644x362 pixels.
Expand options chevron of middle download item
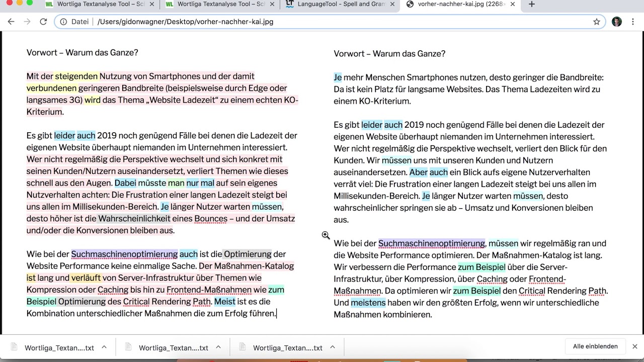pos(218,347)
